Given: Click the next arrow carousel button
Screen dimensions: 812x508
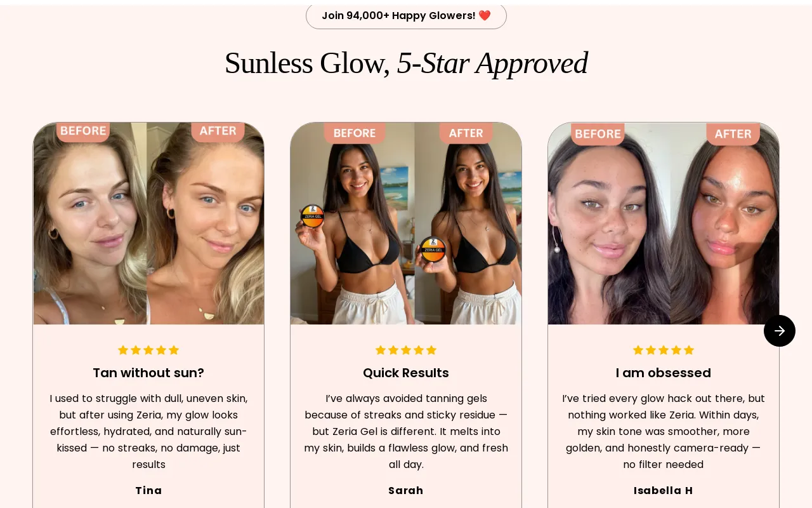Looking at the screenshot, I should [x=780, y=331].
